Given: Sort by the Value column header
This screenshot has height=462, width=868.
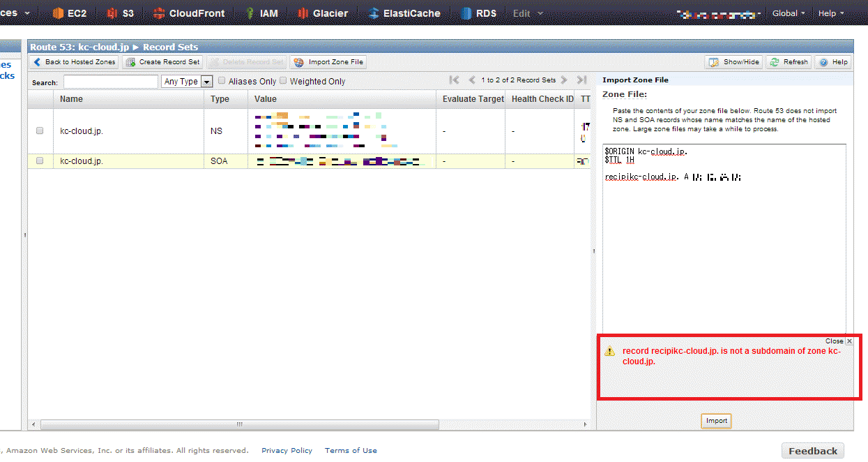Looking at the screenshot, I should coord(342,99).
